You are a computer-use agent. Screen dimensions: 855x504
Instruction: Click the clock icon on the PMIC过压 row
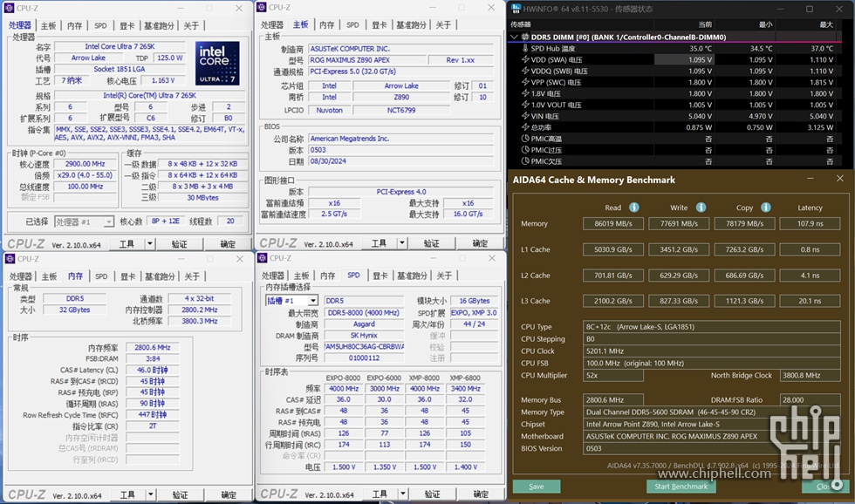click(x=525, y=150)
